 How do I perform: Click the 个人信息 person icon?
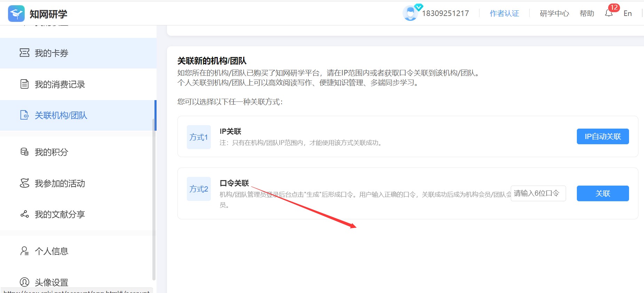point(24,251)
